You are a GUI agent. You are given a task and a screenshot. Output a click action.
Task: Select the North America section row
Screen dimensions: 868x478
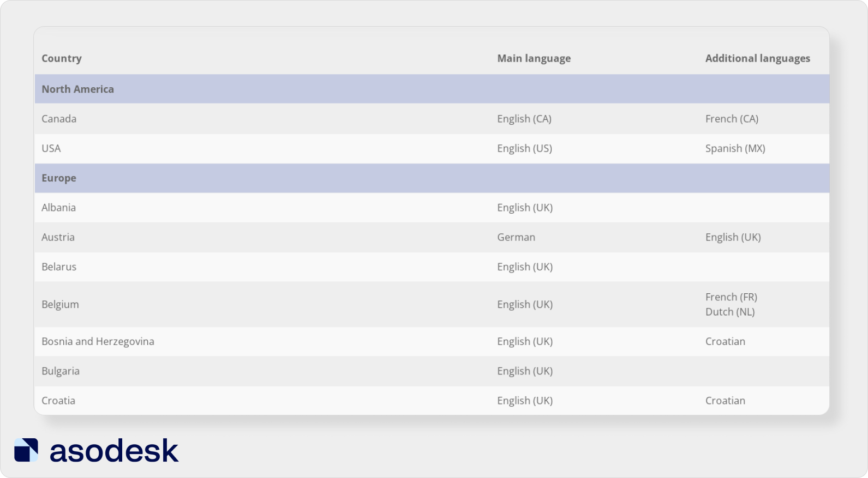[78, 89]
